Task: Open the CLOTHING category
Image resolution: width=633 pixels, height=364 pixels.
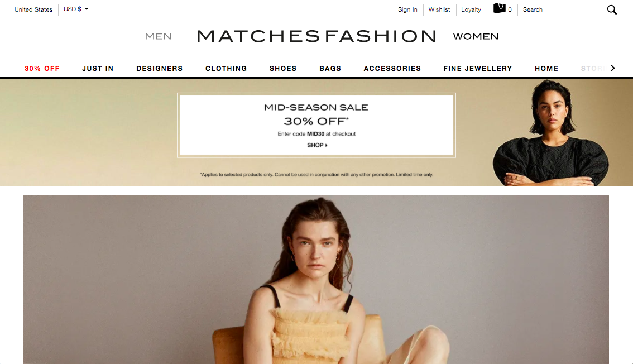Action: point(226,69)
